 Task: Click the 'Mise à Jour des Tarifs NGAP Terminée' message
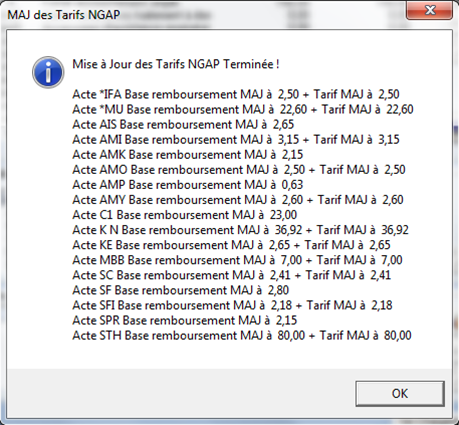pyautogui.click(x=176, y=64)
